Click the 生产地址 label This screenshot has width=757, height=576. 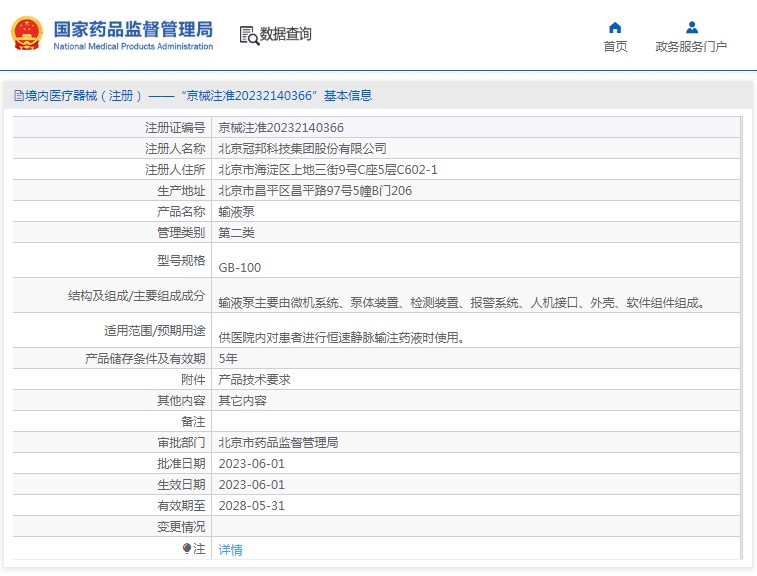coord(181,191)
